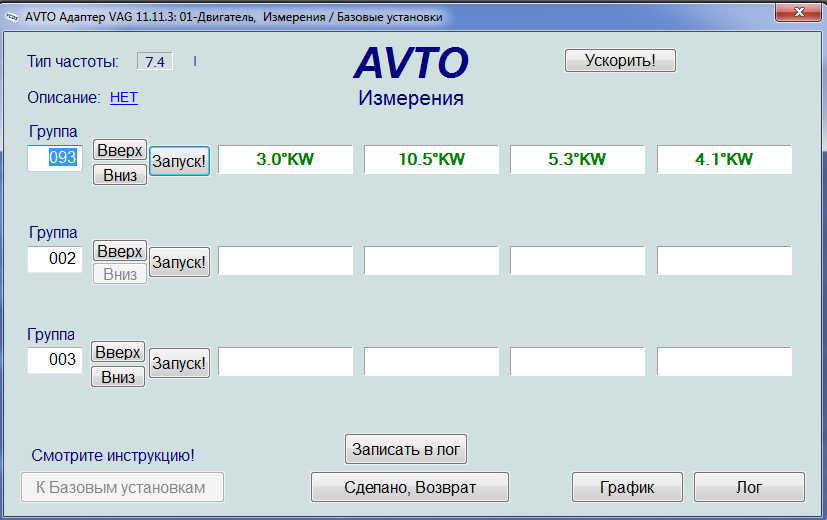Click Сделано, Возврат button
The image size is (827, 520).
pyautogui.click(x=410, y=487)
